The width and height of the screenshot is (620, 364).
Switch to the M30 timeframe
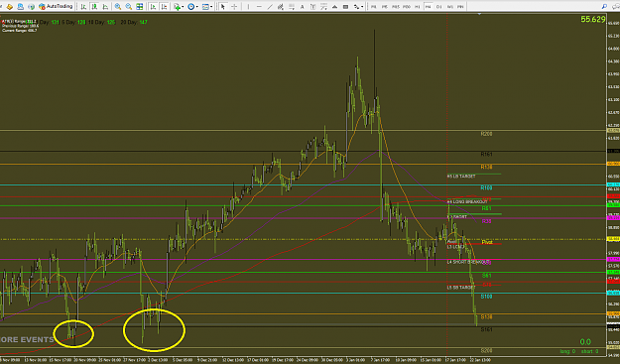(407, 7)
